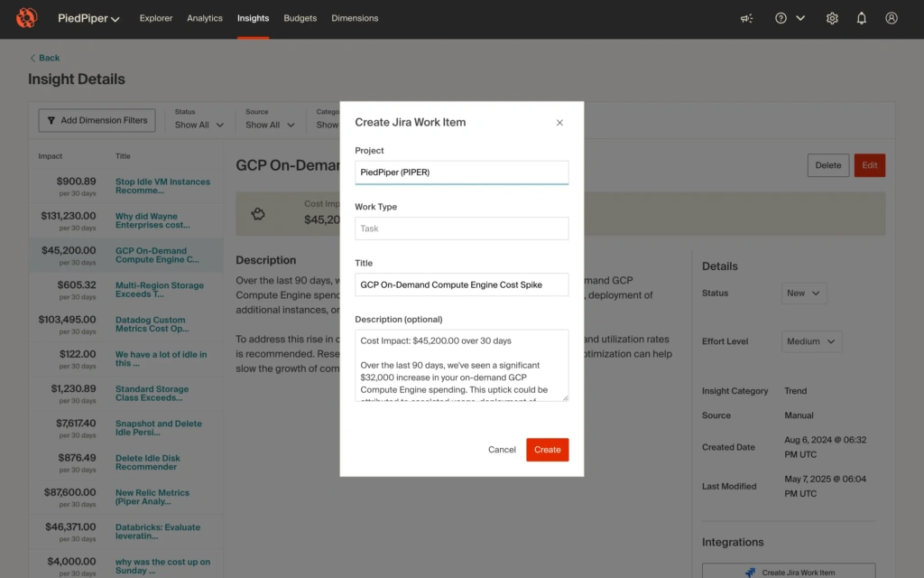Screen dimensions: 924x578
Task: Grab the description textarea resize handle
Action: tap(565, 398)
